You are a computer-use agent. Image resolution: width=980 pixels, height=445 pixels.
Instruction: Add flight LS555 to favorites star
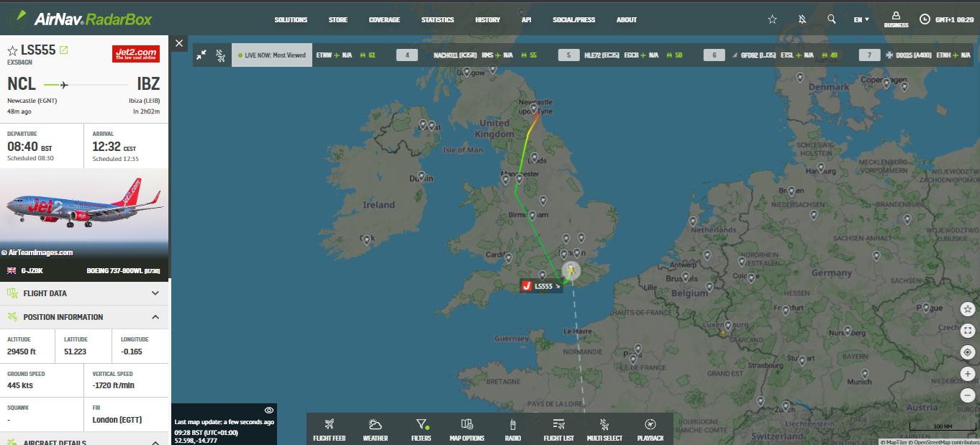tap(12, 50)
